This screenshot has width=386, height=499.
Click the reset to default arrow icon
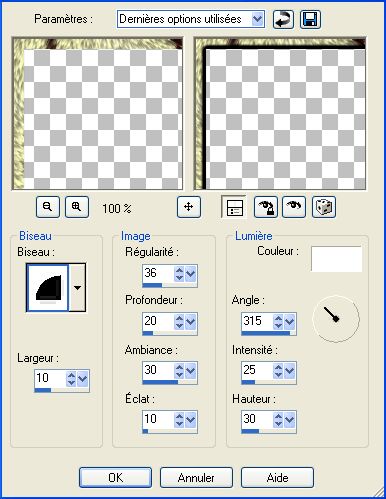point(283,19)
